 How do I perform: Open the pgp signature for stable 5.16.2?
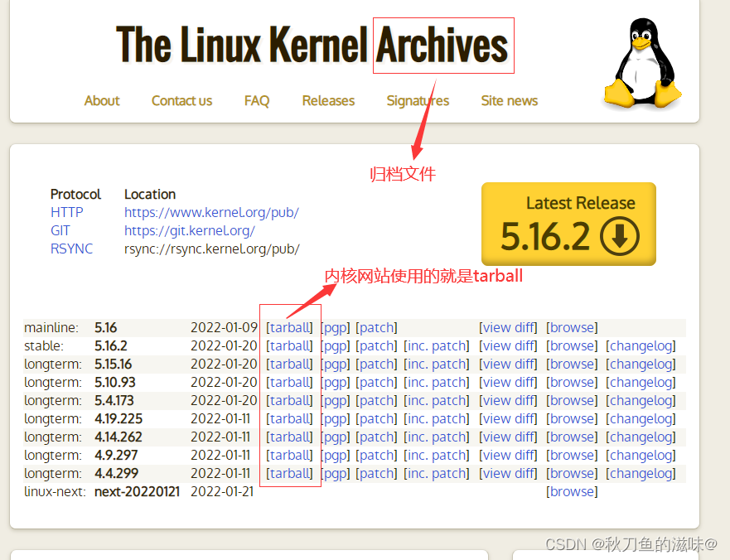[x=336, y=346]
